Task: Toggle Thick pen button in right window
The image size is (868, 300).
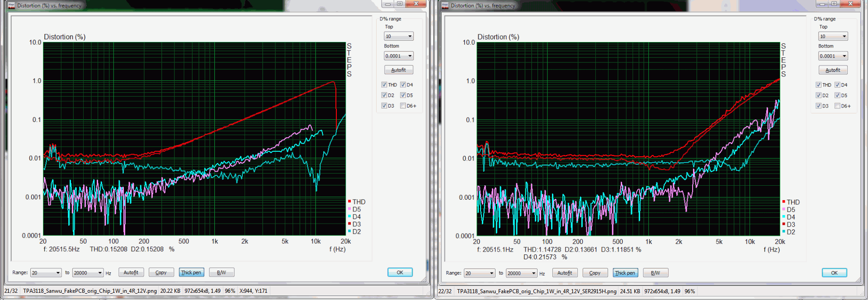Action: click(x=625, y=273)
